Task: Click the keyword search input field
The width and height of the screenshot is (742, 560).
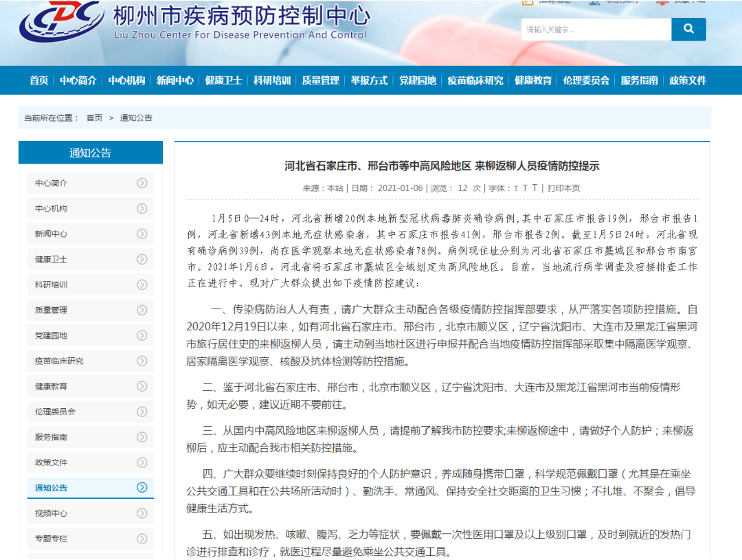Action: tap(595, 30)
